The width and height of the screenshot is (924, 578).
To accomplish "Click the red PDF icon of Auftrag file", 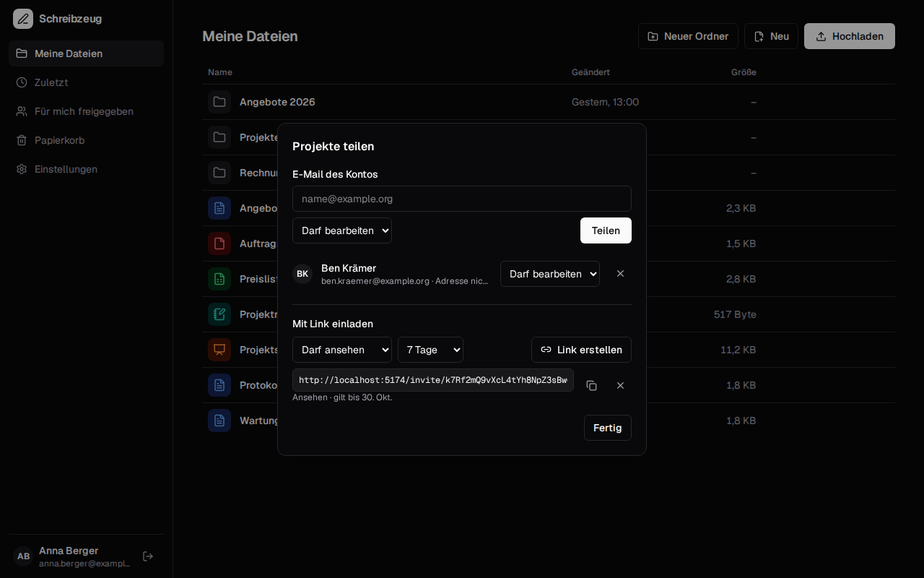I will point(219,243).
